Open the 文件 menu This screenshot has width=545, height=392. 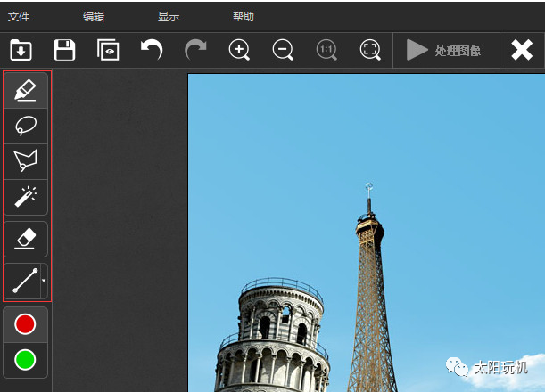point(19,16)
